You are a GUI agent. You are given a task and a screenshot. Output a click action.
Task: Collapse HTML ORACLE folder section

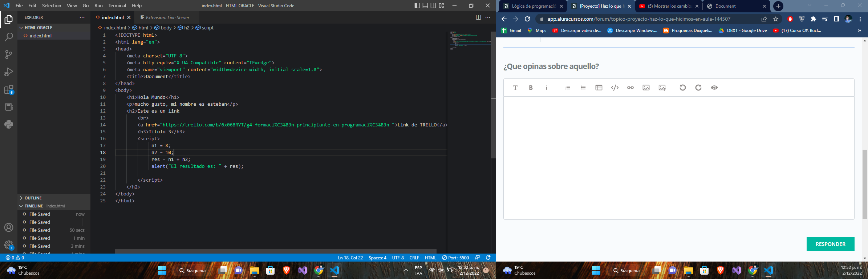click(x=54, y=28)
